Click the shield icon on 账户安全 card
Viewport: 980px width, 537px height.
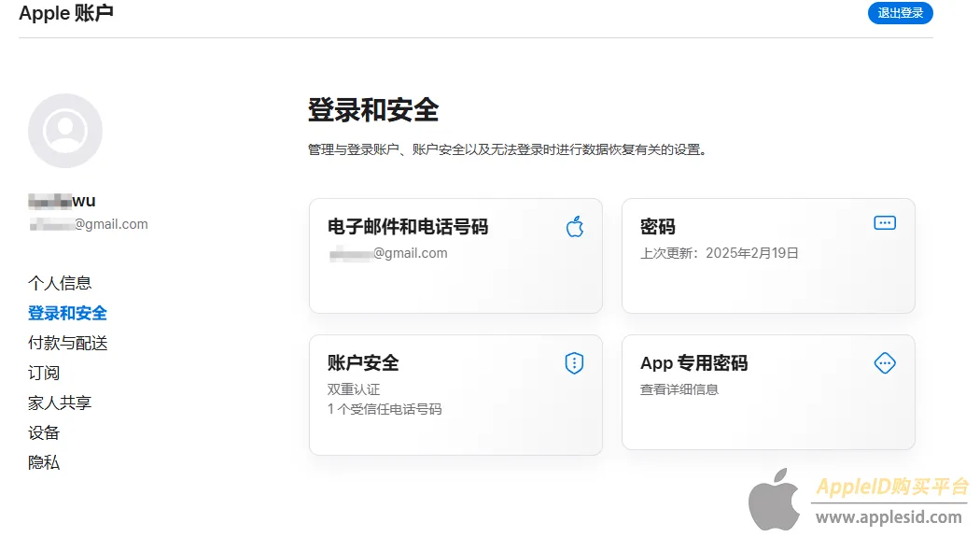574,363
